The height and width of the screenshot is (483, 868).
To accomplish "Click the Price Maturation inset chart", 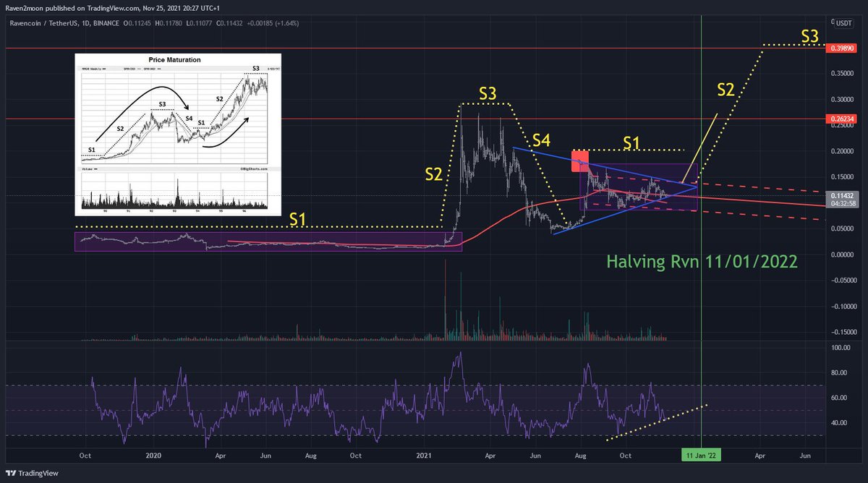I will tap(178, 134).
